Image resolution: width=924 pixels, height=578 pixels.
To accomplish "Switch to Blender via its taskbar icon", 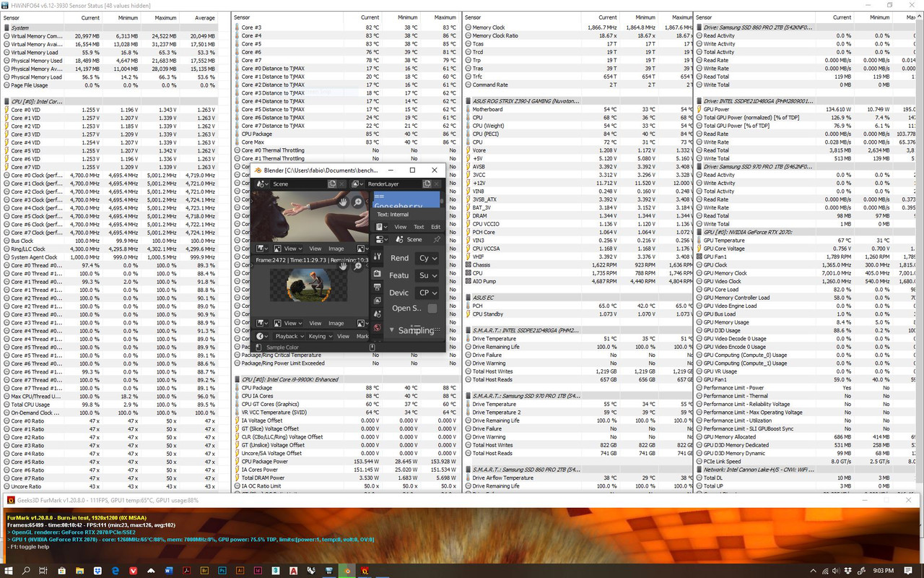I will click(347, 570).
